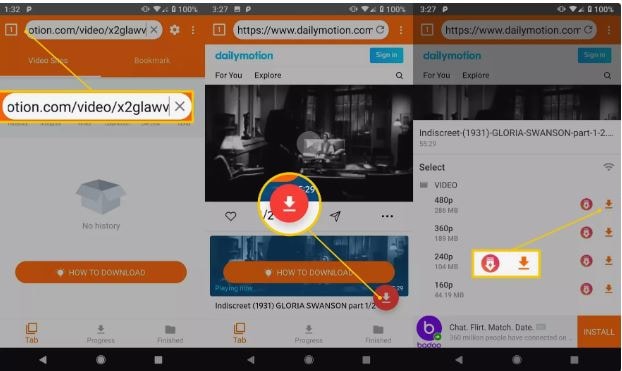Viewport: 622px width, 371px height.
Task: Tap Android back button on middle screen
Action: pos(251,360)
